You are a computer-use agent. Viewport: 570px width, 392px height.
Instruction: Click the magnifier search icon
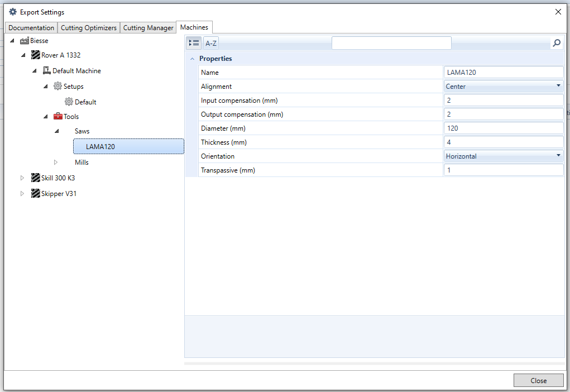point(556,43)
